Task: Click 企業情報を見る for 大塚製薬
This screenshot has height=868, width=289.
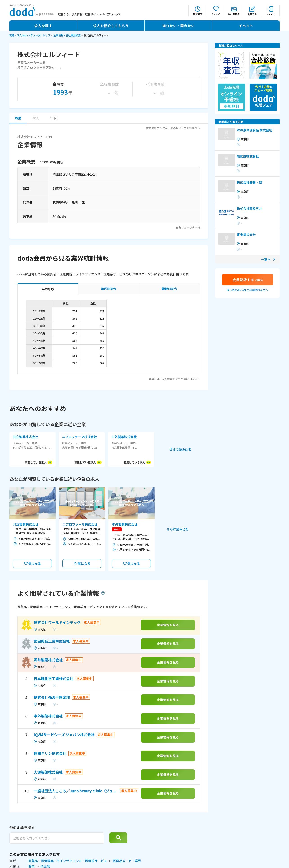Action: click(x=167, y=775)
